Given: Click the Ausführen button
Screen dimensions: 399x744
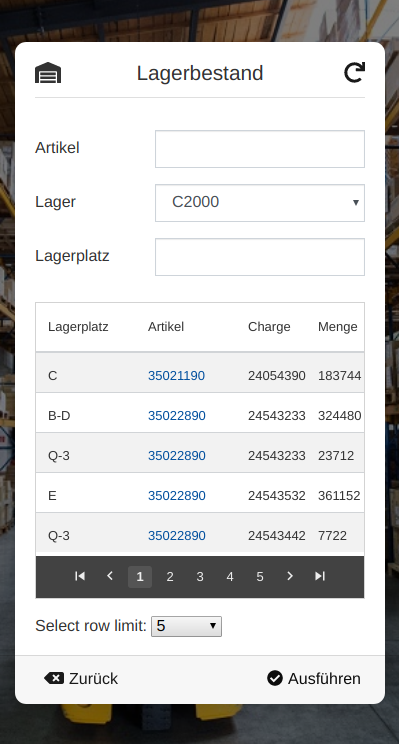Looking at the screenshot, I should coord(314,679).
